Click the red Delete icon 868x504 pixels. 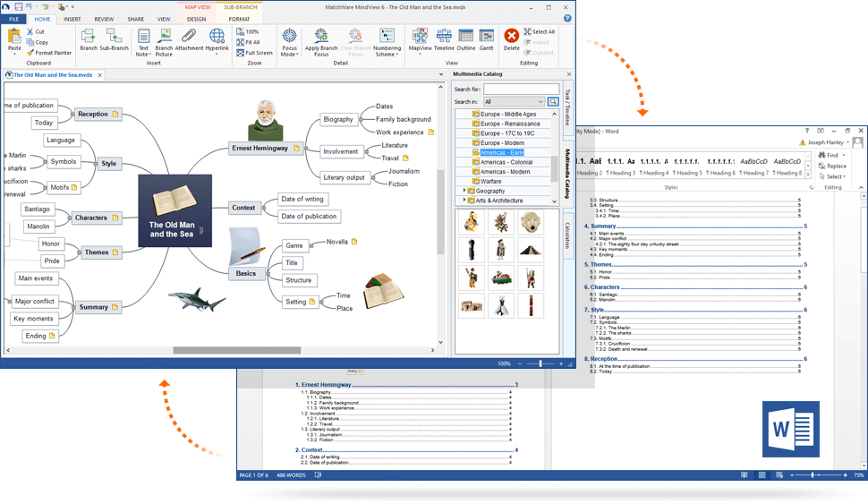pyautogui.click(x=512, y=36)
